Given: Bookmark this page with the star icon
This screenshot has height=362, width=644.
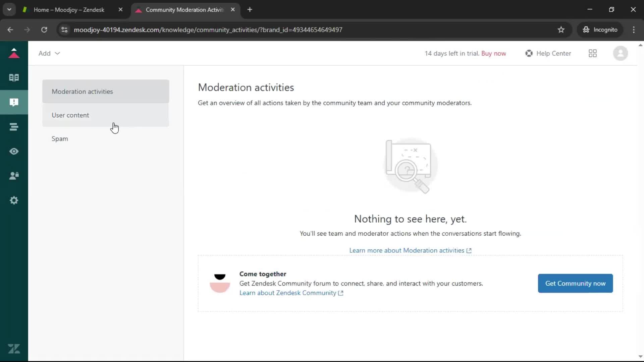Looking at the screenshot, I should tap(561, 30).
